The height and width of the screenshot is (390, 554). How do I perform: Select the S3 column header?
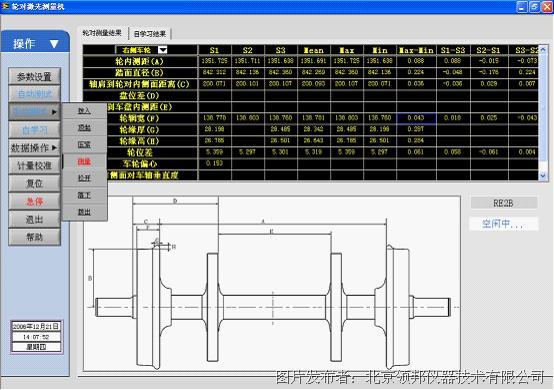281,50
